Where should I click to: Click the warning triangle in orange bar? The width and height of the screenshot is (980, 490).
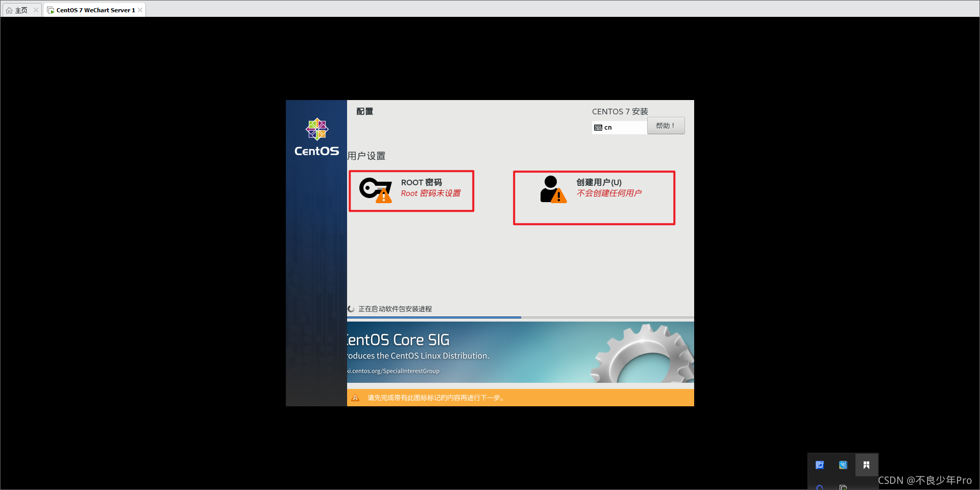point(355,398)
